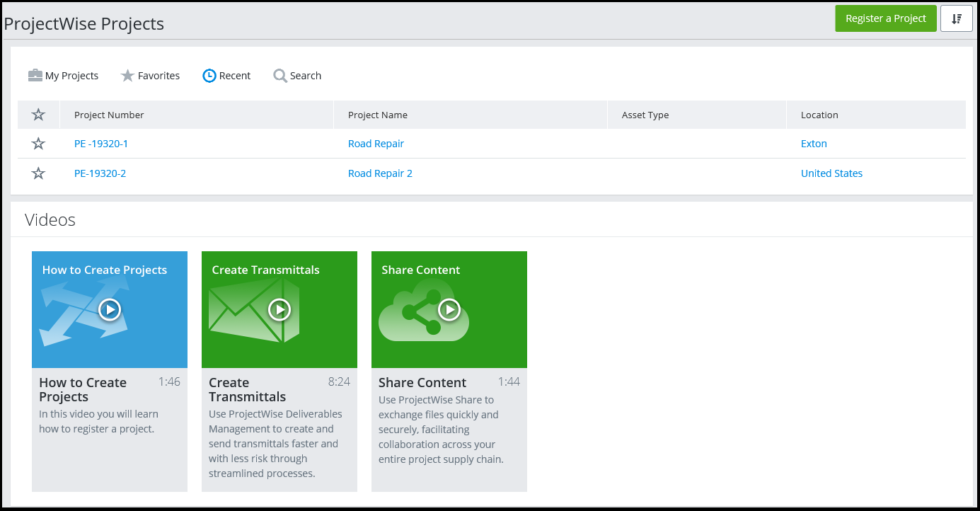
Task: Click the Asset Type column header
Action: tap(645, 115)
